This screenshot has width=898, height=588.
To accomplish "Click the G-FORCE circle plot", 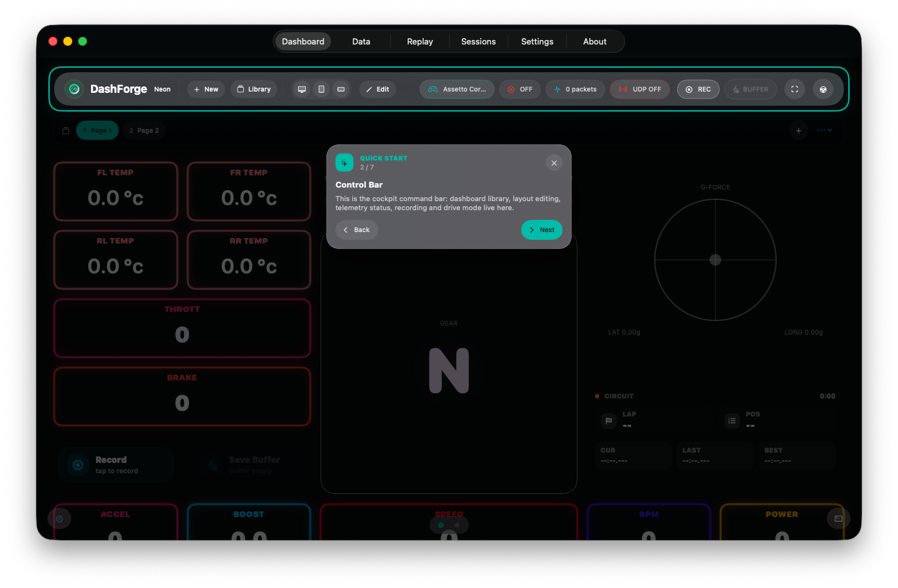I will (715, 260).
